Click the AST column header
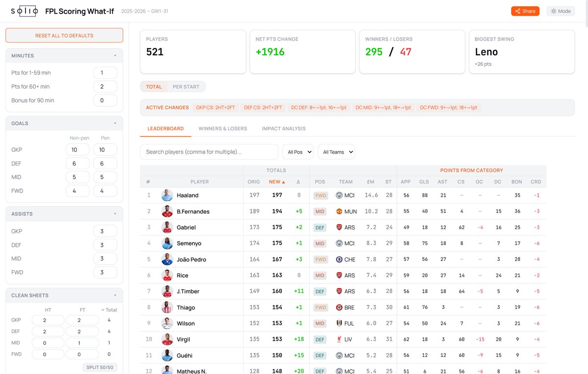The height and width of the screenshot is (374, 588). click(x=443, y=182)
